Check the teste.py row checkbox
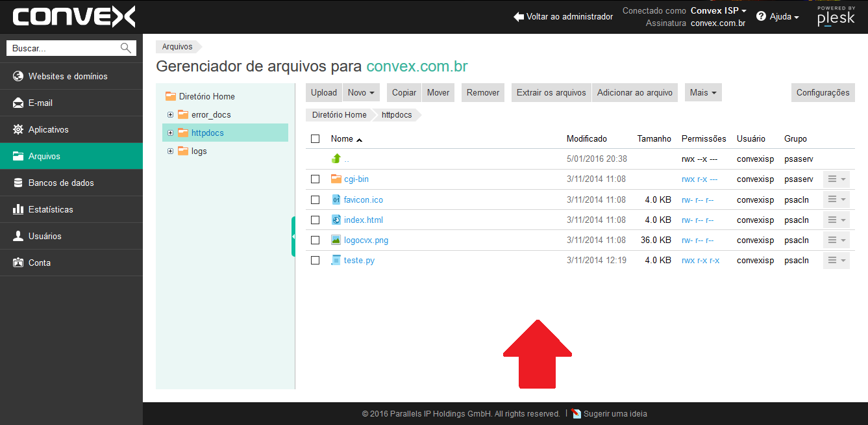868x425 pixels. coord(316,260)
